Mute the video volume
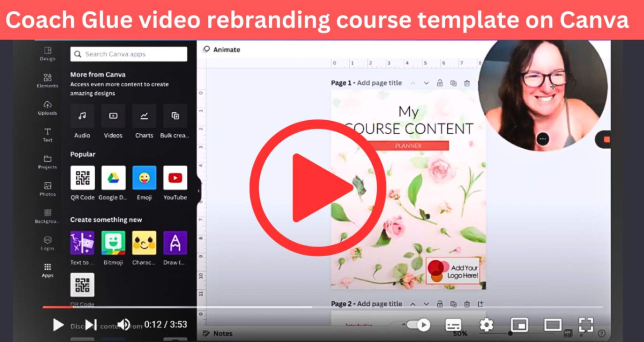This screenshot has height=342, width=644. tap(124, 325)
